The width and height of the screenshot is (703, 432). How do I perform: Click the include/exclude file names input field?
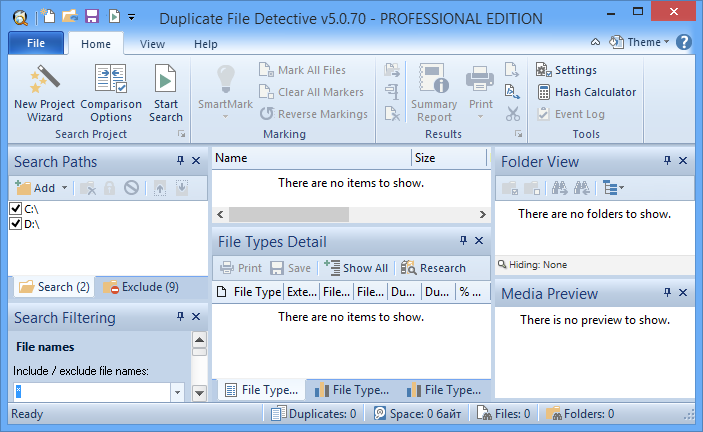pos(92,392)
